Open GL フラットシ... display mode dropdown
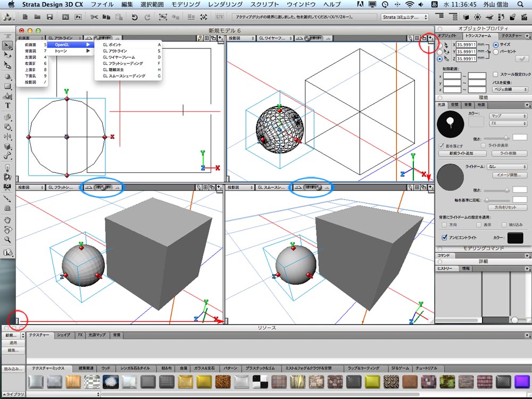This screenshot has width=532, height=399. coord(63,187)
